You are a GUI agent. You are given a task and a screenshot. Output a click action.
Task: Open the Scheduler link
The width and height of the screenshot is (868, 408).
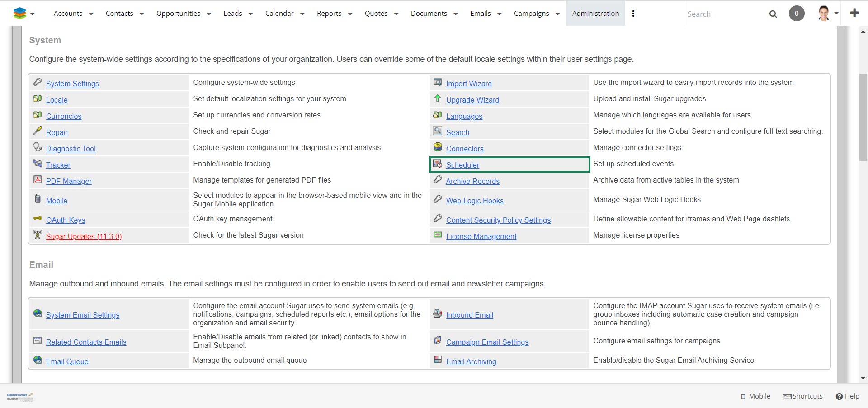[462, 165]
